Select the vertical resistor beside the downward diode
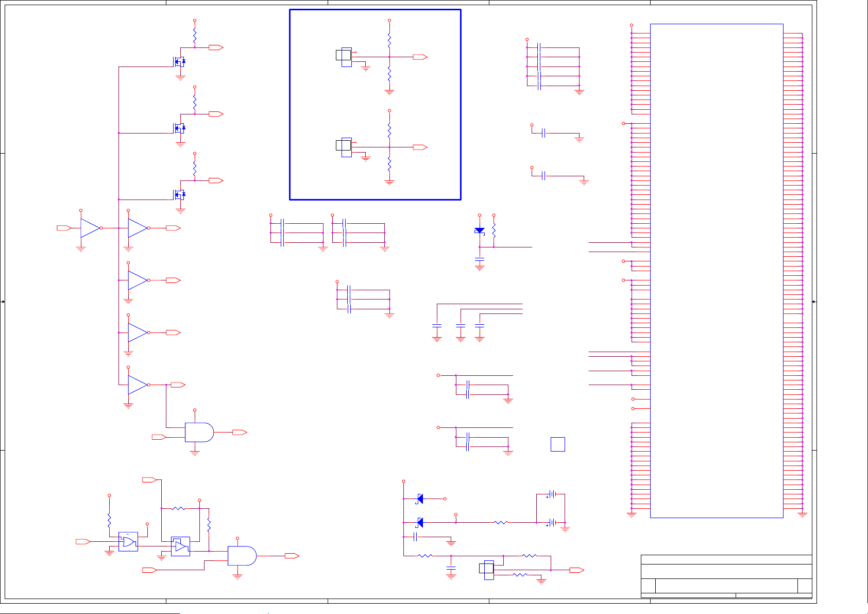 coord(494,230)
